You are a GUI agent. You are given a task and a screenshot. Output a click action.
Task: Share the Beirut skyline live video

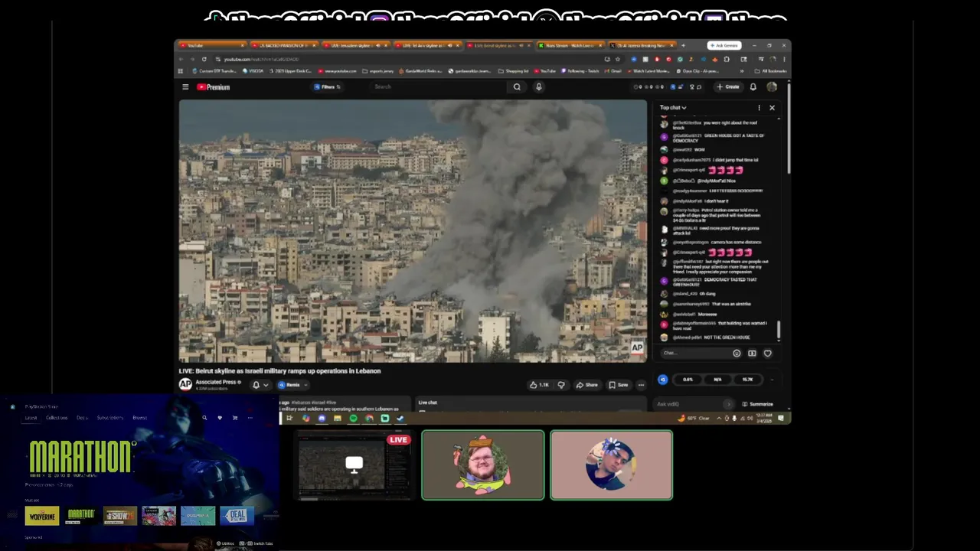(586, 385)
